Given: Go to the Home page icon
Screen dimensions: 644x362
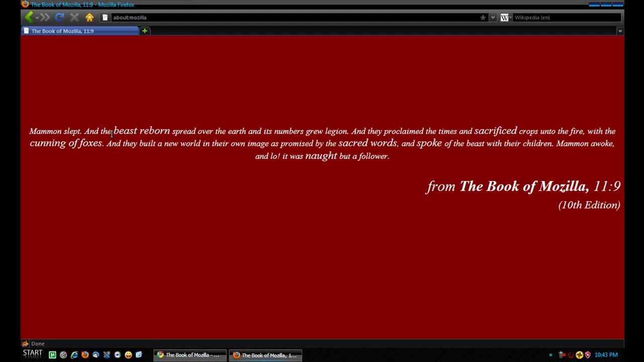Looking at the screenshot, I should (90, 17).
